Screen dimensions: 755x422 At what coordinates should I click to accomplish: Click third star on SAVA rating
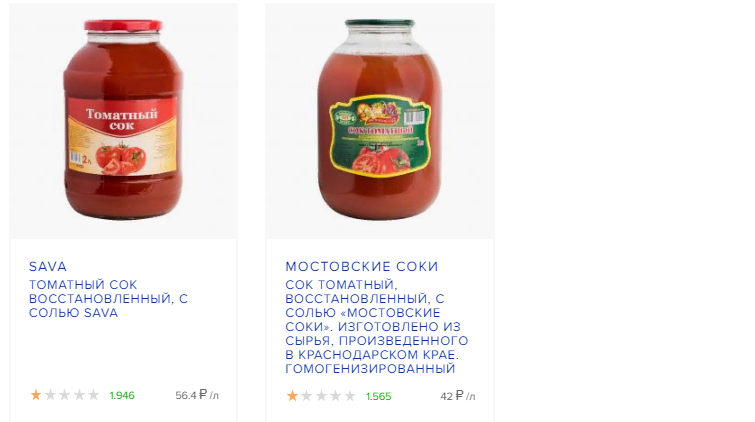point(65,395)
